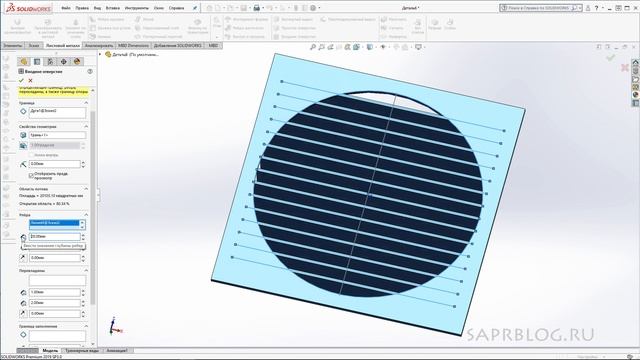640x360 pixels.
Task: Click the fillet radius icon in geometry properties
Action: [x=23, y=164]
